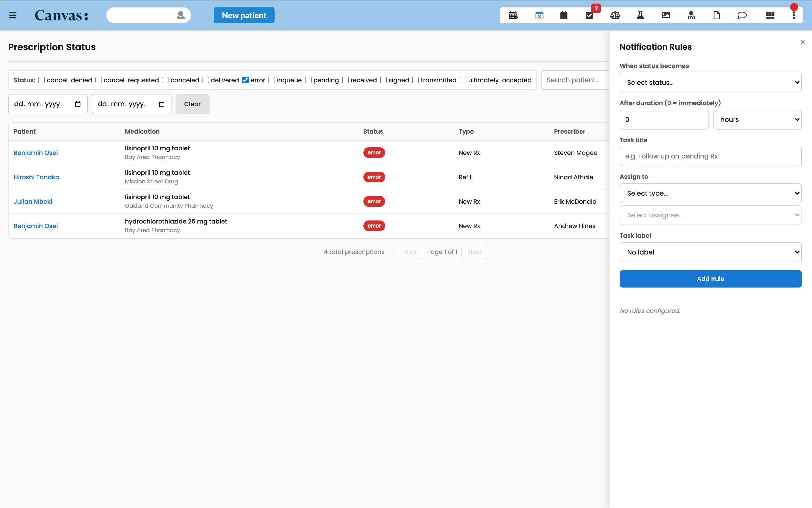Click hydrochlorothiazide 25 mg tablet text
Viewport: 812px width, 508px height.
[176, 221]
